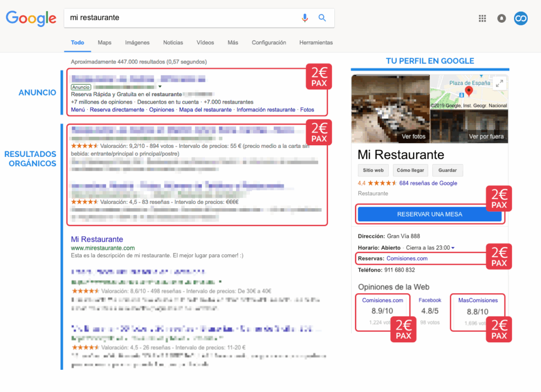541x392 pixels.
Task: Click the red map pin marker
Action: [x=469, y=91]
